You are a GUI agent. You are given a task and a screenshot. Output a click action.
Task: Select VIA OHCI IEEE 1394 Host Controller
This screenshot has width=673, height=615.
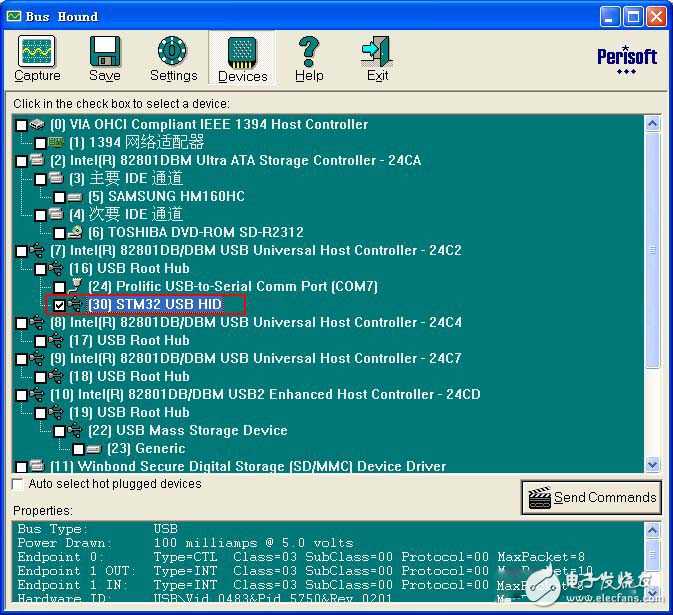(x=208, y=125)
